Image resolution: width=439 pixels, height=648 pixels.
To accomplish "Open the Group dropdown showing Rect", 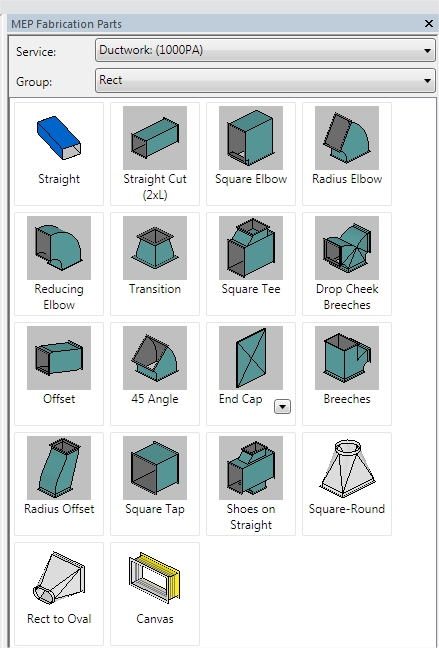I will point(265,80).
